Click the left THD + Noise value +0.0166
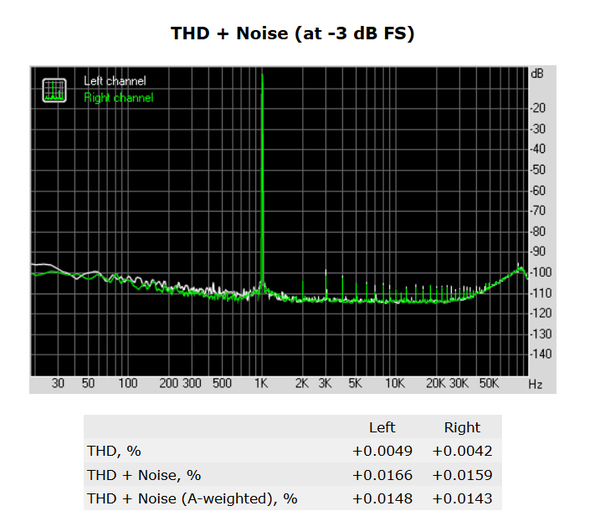 (382, 475)
